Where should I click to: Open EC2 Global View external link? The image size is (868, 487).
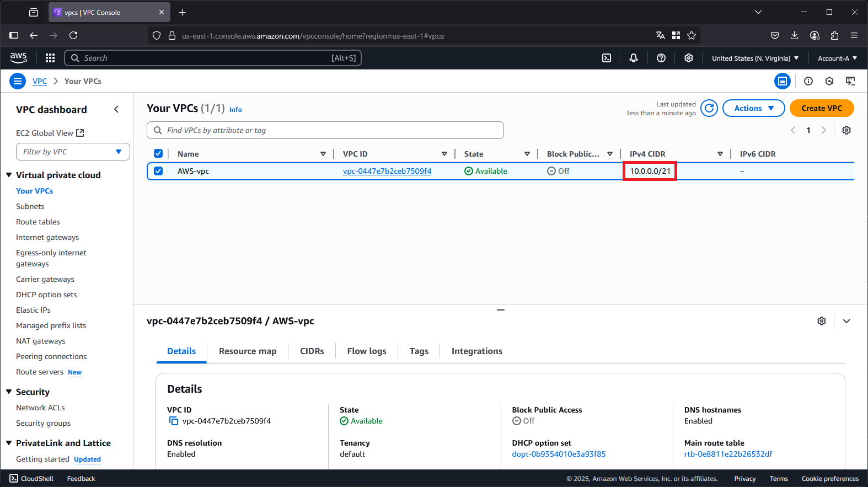click(x=50, y=133)
